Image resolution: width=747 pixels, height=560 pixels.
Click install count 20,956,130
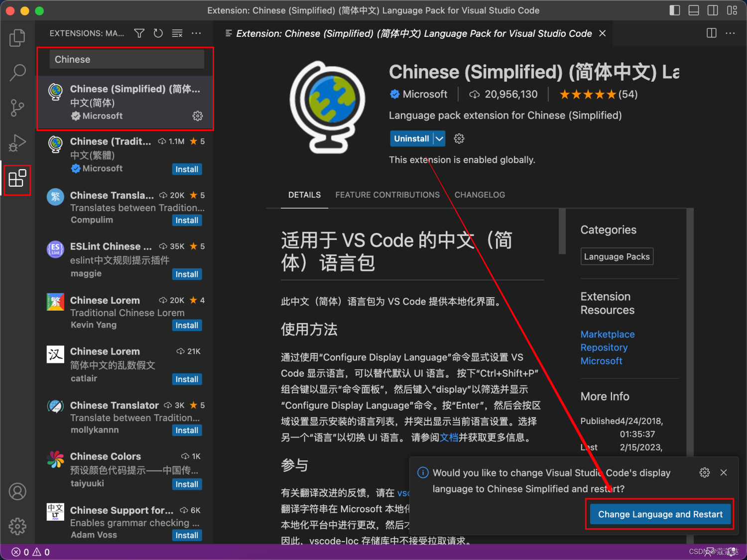tap(503, 94)
